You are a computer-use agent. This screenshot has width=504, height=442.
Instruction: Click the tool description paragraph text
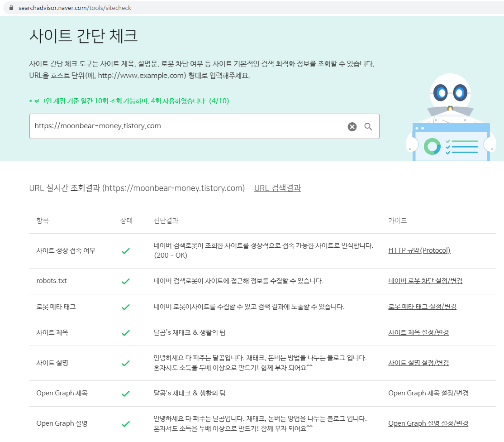tap(201, 69)
